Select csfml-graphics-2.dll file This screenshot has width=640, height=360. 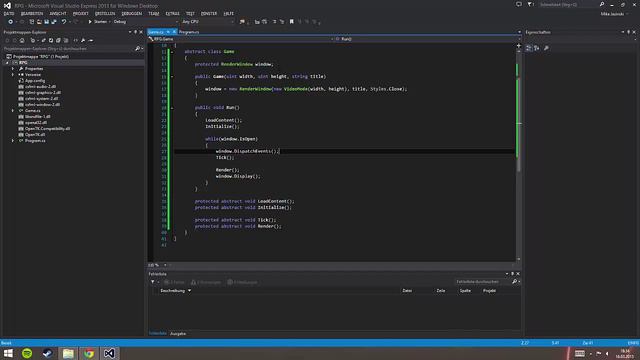tap(42, 93)
